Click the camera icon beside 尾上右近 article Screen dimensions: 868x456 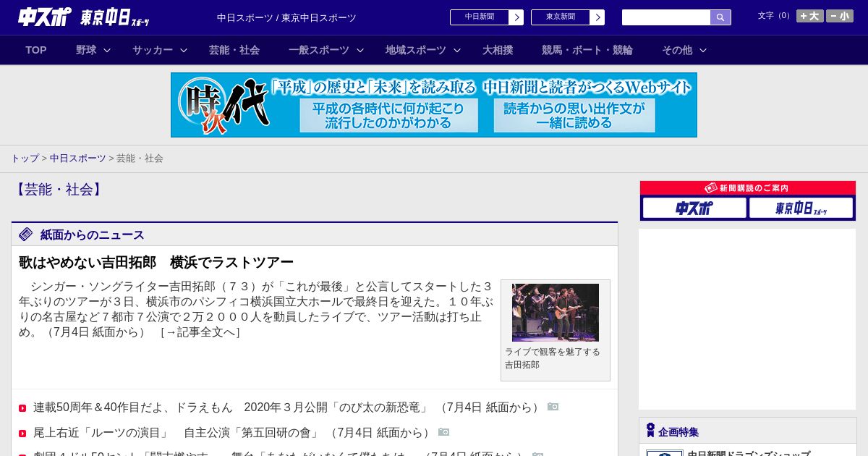tap(444, 432)
